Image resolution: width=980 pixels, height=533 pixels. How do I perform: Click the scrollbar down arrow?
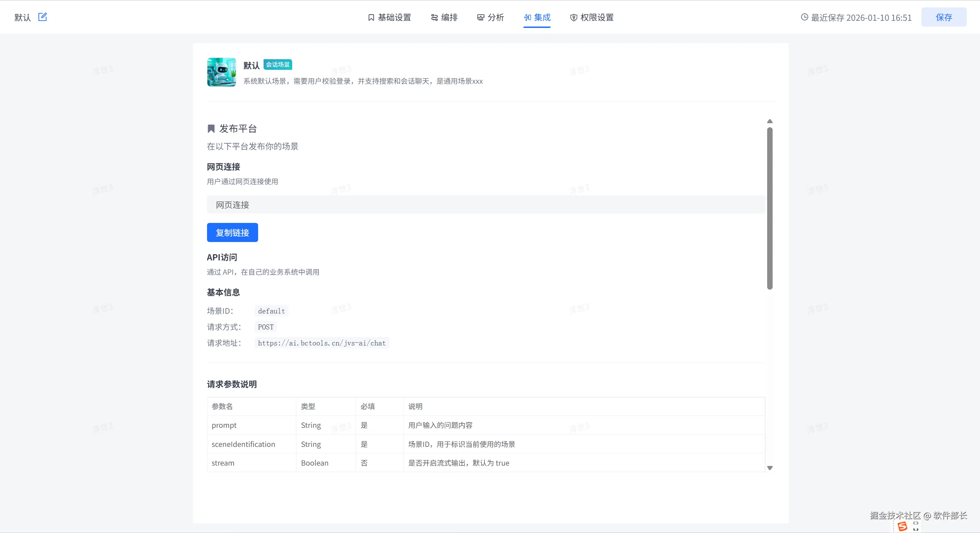tap(770, 468)
